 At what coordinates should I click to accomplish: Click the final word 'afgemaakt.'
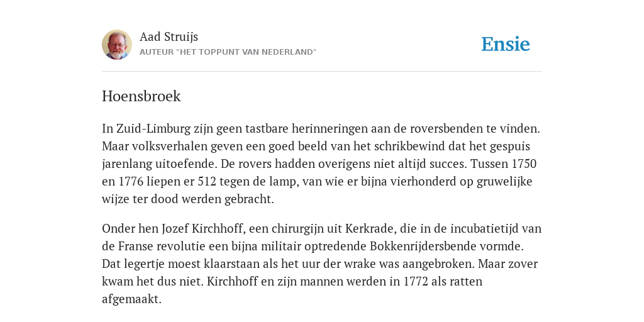132,299
